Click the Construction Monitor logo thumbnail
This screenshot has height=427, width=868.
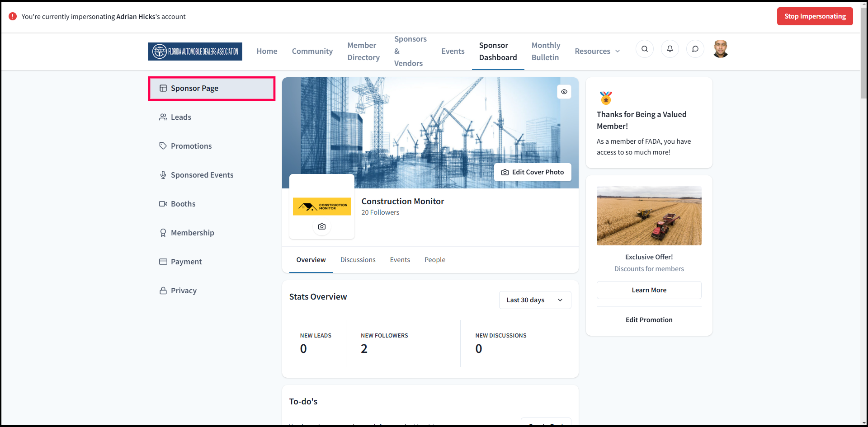pyautogui.click(x=322, y=206)
